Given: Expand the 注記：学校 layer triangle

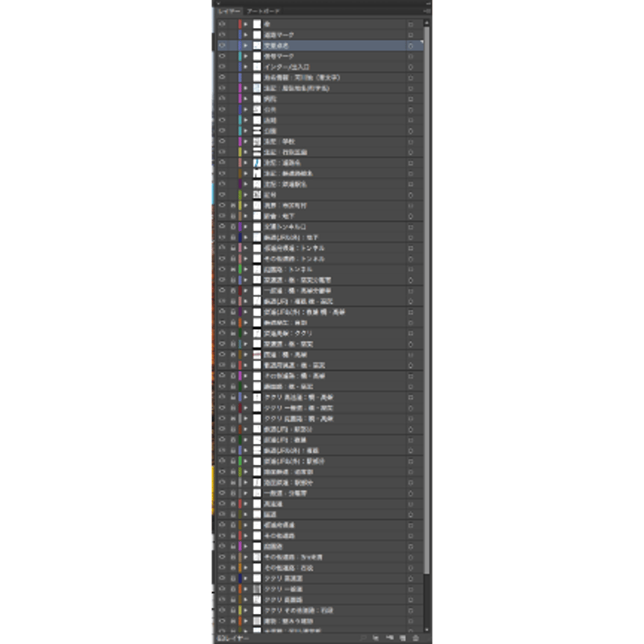Looking at the screenshot, I should coord(246,141).
